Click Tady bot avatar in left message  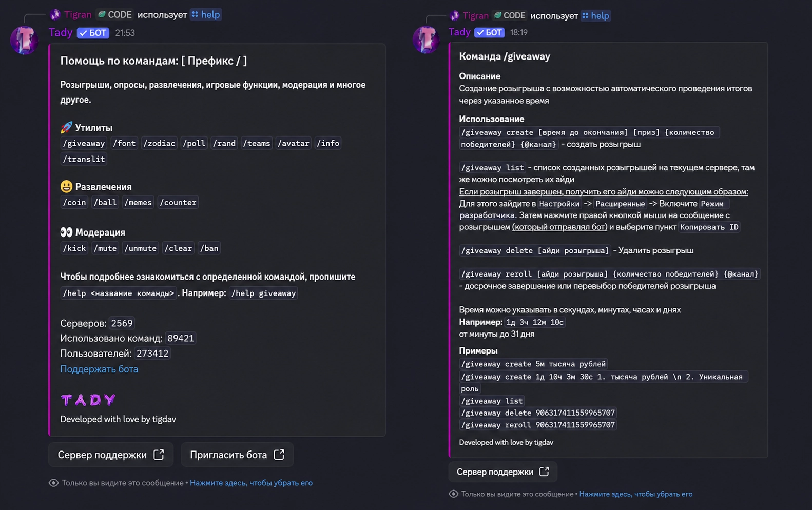[24, 40]
